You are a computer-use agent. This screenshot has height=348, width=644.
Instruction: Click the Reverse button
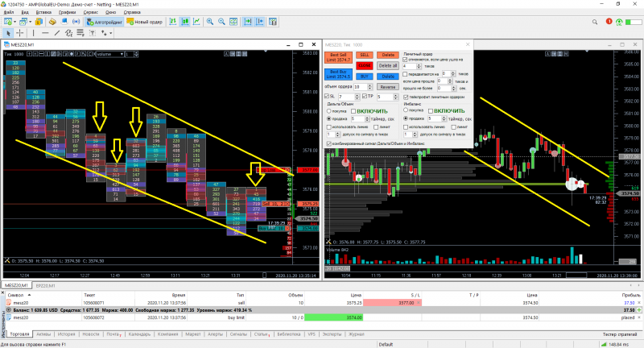click(x=388, y=87)
